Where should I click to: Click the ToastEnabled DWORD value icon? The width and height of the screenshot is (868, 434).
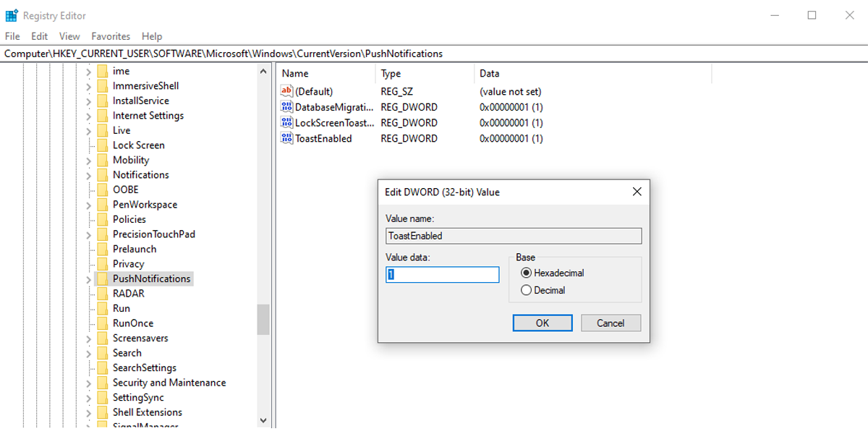pyautogui.click(x=287, y=138)
